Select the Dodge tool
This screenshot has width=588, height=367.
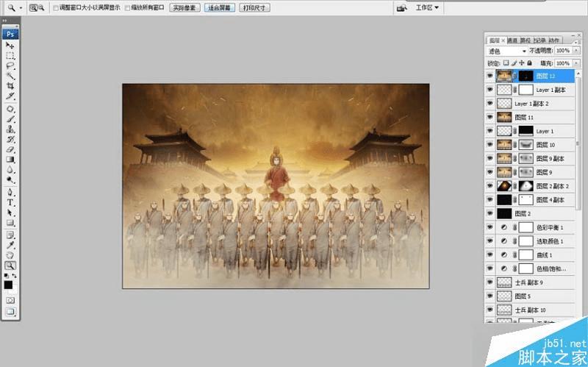10,179
